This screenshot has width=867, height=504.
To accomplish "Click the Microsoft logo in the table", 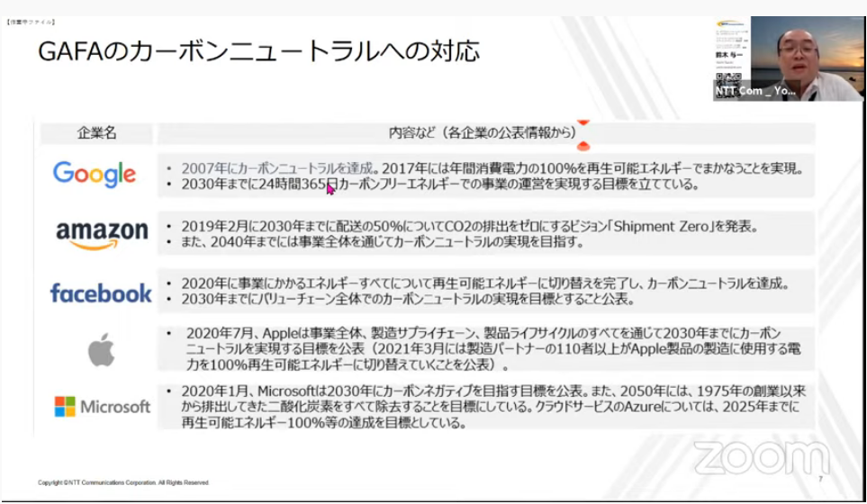I will point(103,407).
